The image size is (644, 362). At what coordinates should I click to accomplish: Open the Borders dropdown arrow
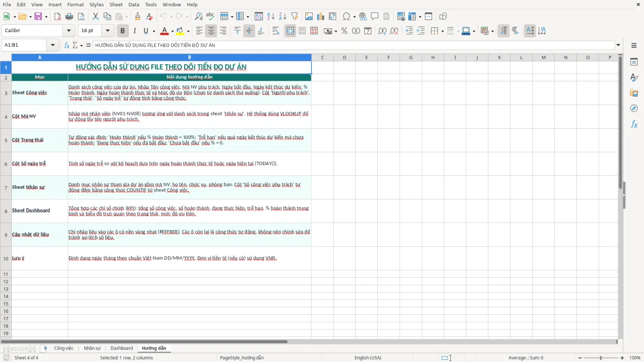click(442, 31)
